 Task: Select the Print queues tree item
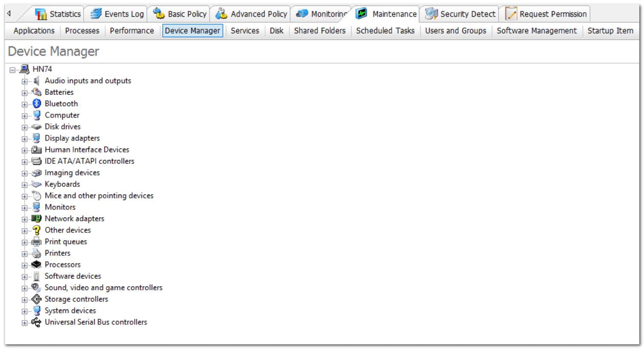pyautogui.click(x=66, y=241)
